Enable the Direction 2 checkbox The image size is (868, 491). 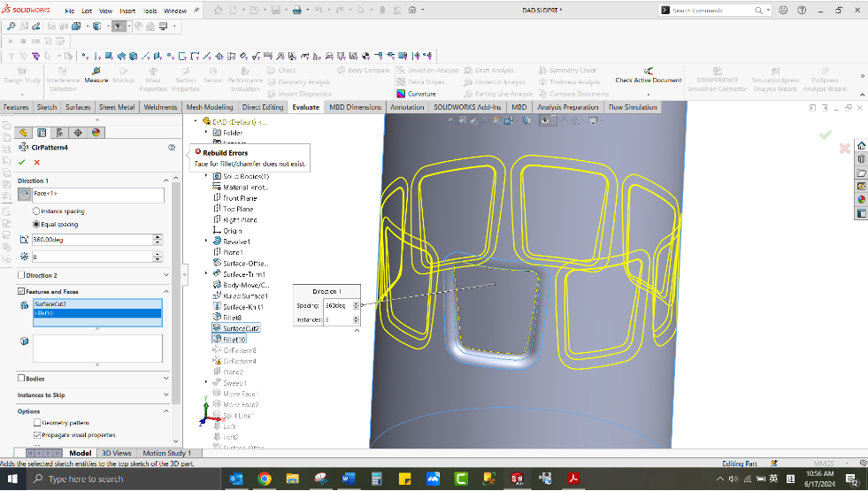pyautogui.click(x=21, y=275)
